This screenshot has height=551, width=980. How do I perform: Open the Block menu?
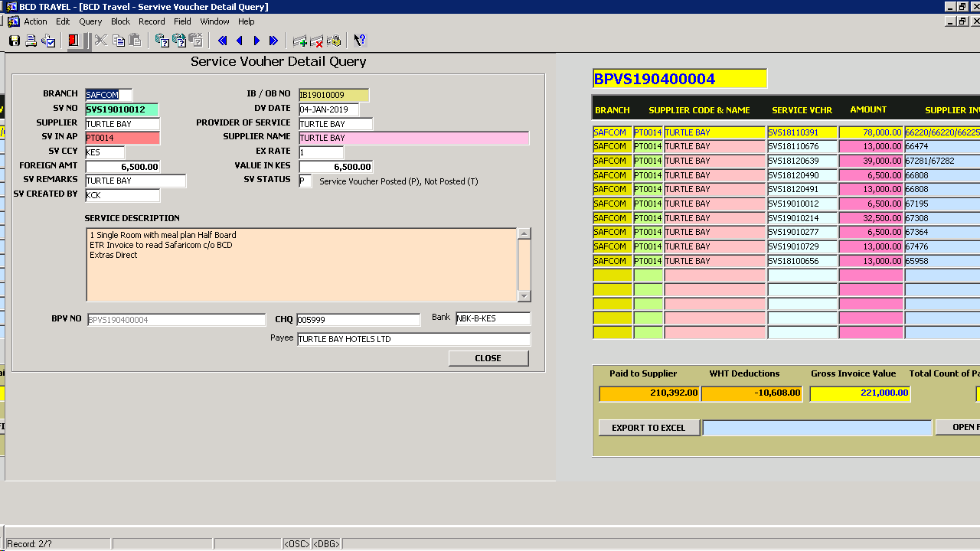120,21
